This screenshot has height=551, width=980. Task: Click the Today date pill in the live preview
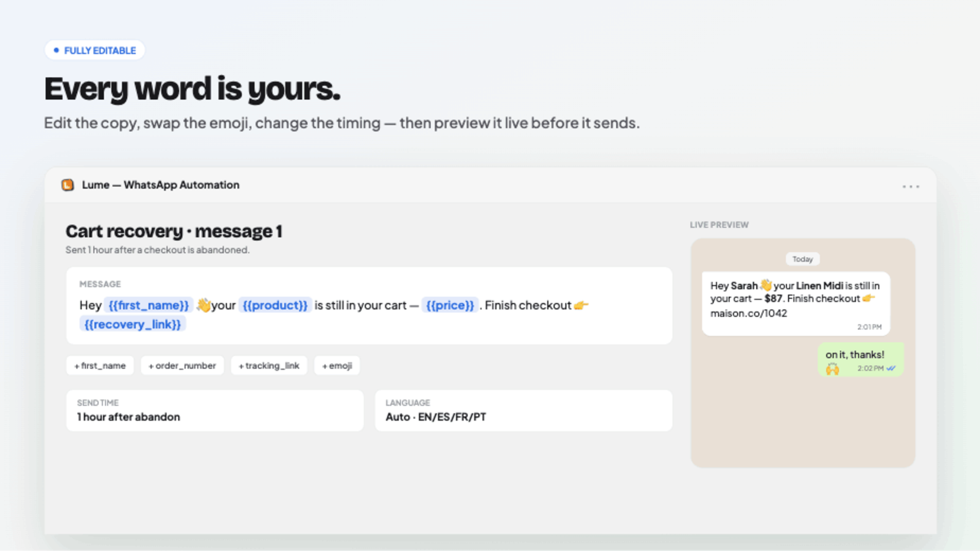pyautogui.click(x=802, y=259)
